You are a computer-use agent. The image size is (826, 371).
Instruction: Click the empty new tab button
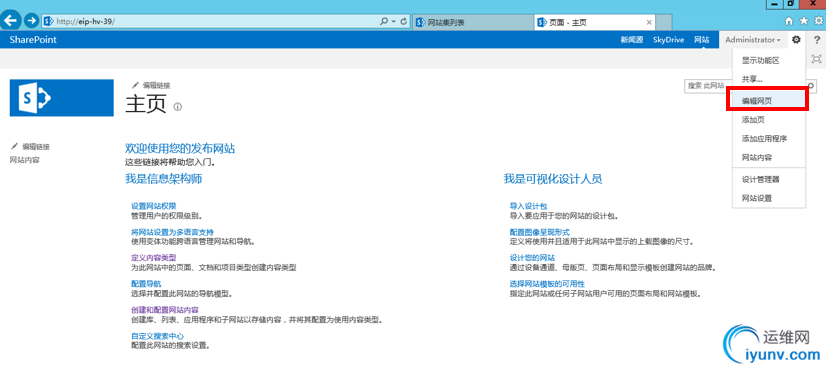(664, 22)
